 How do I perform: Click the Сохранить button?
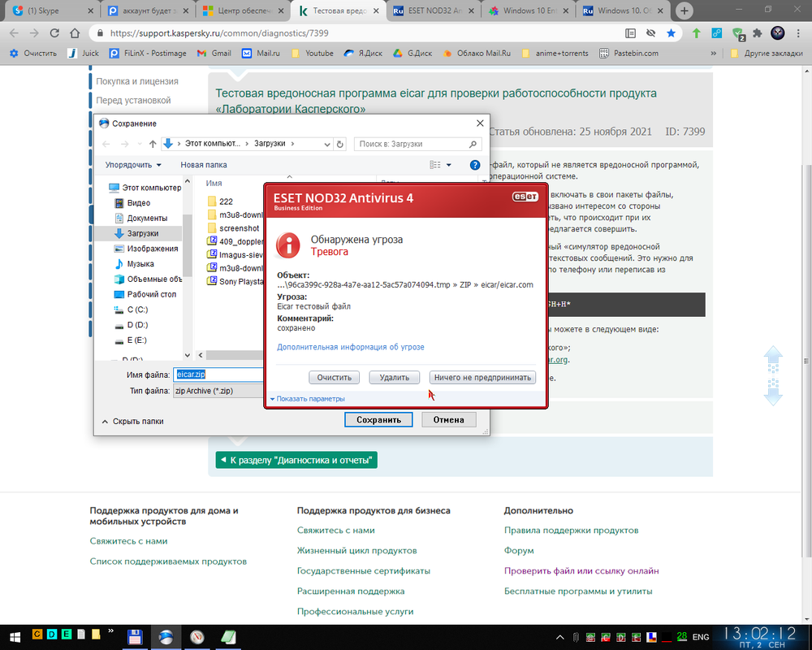[378, 420]
